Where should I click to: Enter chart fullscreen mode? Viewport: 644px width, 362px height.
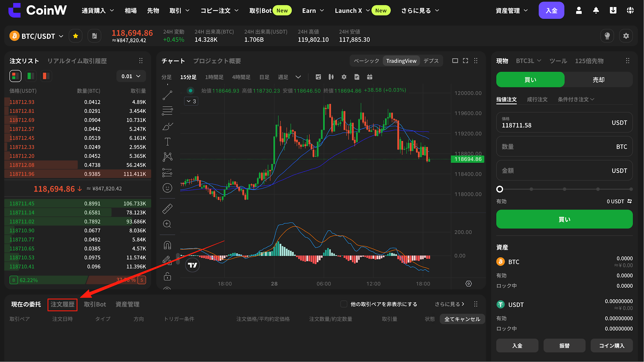pyautogui.click(x=465, y=61)
